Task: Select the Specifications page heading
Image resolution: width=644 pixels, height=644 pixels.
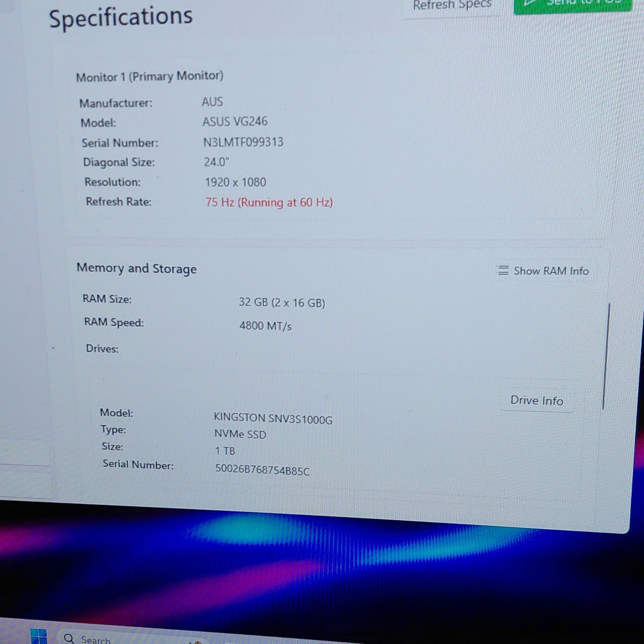Action: pos(121,17)
